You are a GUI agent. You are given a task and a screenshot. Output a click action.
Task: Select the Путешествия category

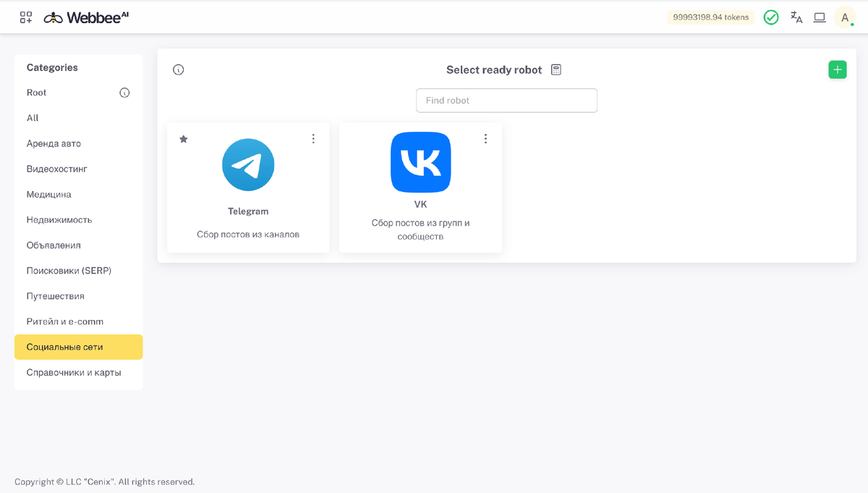click(x=79, y=296)
